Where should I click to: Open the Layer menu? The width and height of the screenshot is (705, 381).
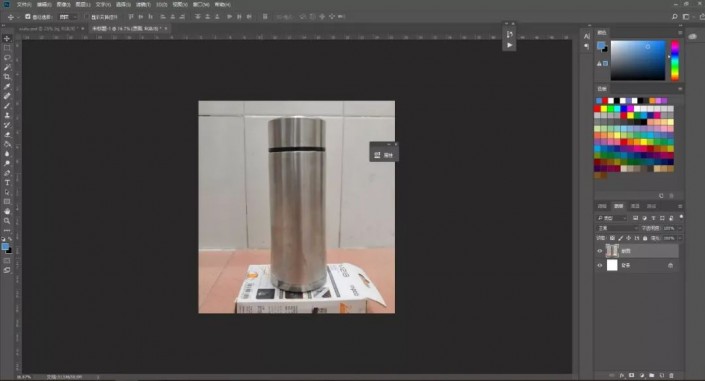[x=83, y=4]
